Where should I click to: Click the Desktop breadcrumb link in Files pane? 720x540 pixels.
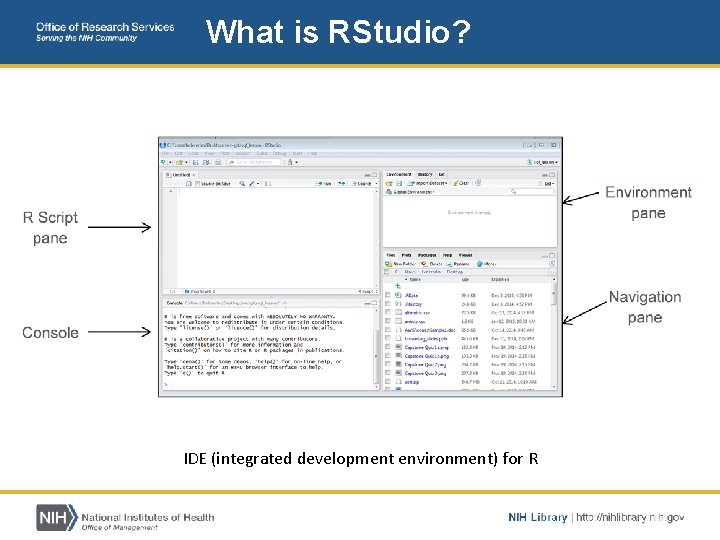point(455,272)
